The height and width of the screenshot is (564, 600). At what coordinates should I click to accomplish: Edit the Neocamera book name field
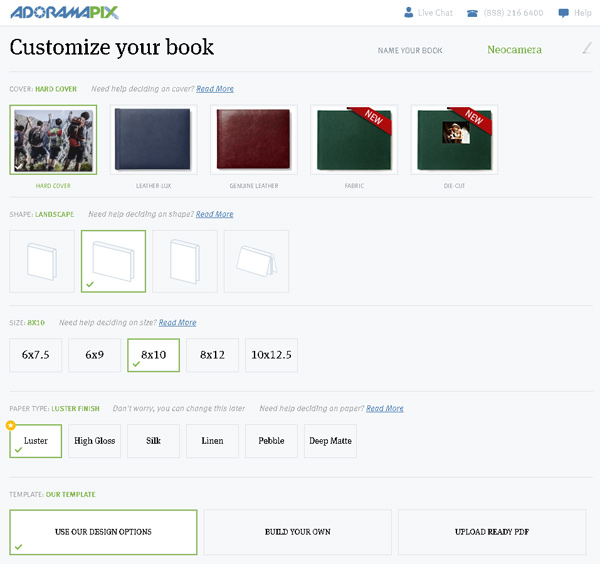[x=514, y=49]
